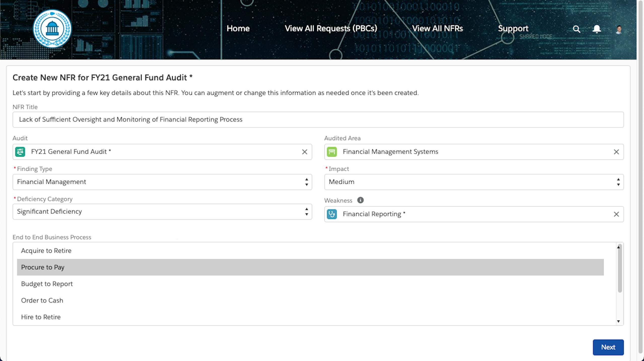Open View All NFRs page
Image resolution: width=644 pixels, height=361 pixels.
[437, 28]
